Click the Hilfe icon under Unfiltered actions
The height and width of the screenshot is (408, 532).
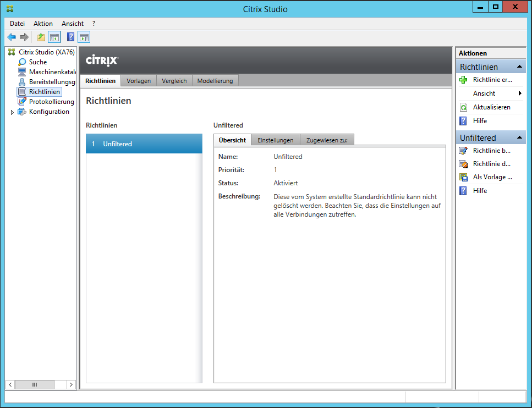(463, 191)
